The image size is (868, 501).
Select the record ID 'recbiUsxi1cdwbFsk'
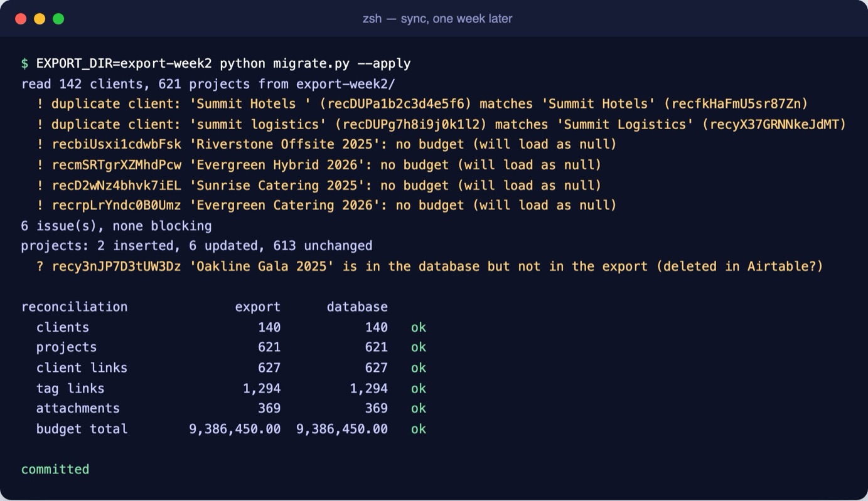pyautogui.click(x=117, y=145)
